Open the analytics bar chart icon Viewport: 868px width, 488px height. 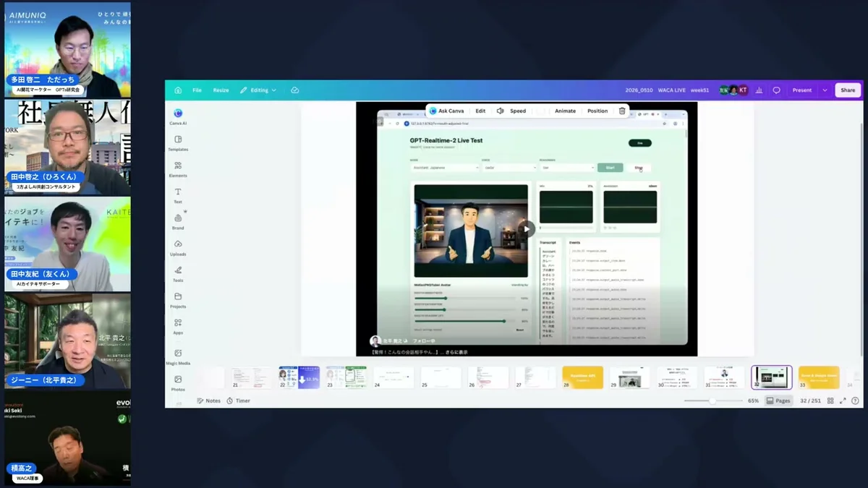(759, 90)
